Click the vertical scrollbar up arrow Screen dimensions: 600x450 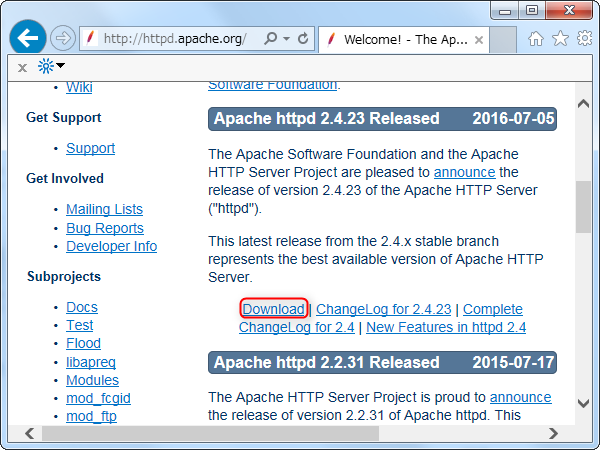tap(583, 103)
